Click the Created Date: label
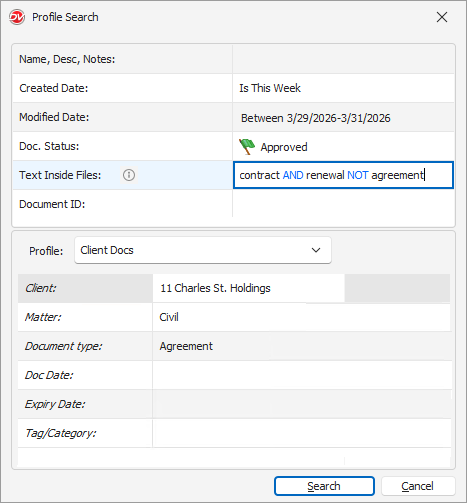This screenshot has width=467, height=503. click(x=54, y=88)
